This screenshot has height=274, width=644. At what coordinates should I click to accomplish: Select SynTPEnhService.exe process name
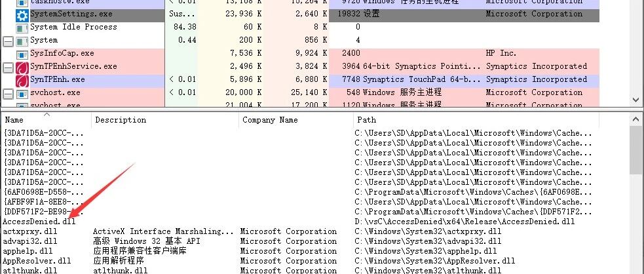pyautogui.click(x=73, y=67)
